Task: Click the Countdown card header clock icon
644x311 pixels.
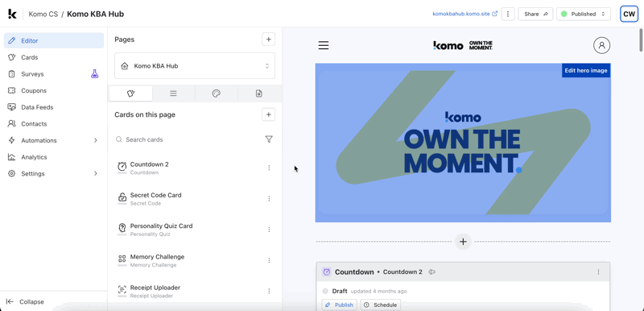Action: 327,272
